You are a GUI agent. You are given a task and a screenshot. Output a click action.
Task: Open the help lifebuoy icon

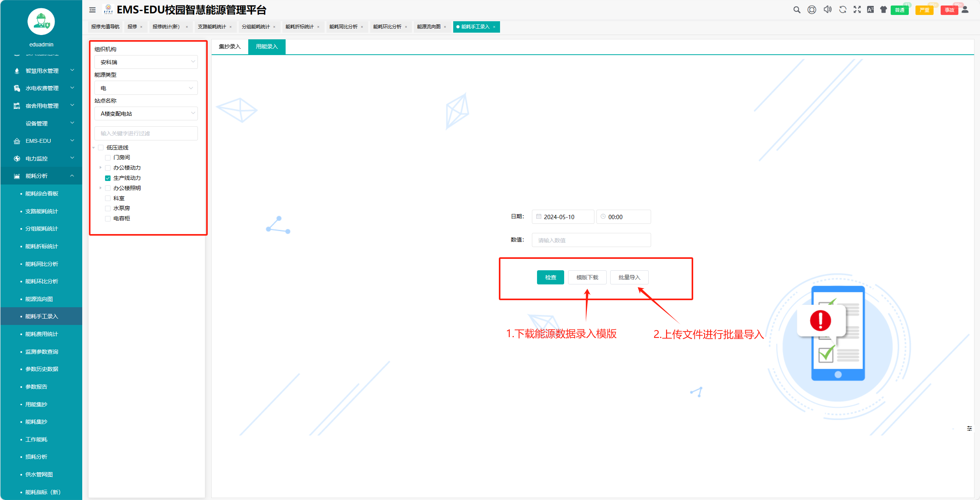pos(812,10)
